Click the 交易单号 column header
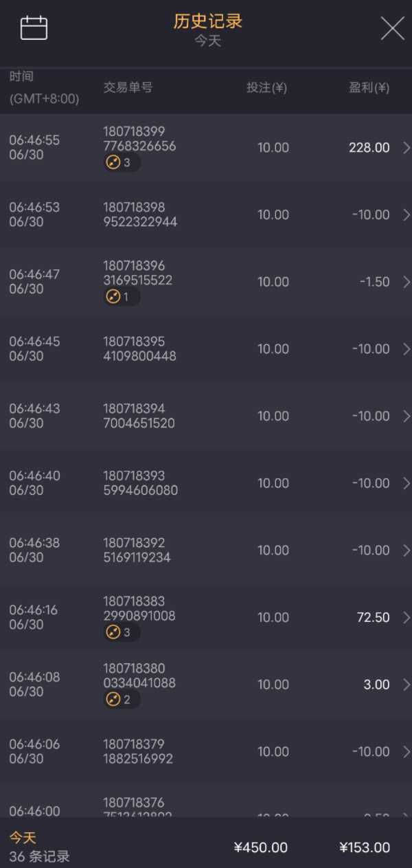 point(128,88)
